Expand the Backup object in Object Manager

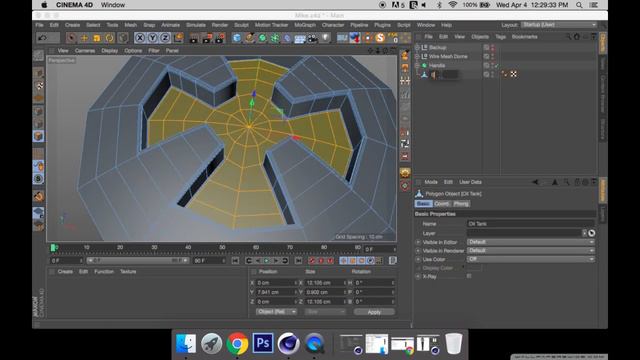[x=417, y=47]
